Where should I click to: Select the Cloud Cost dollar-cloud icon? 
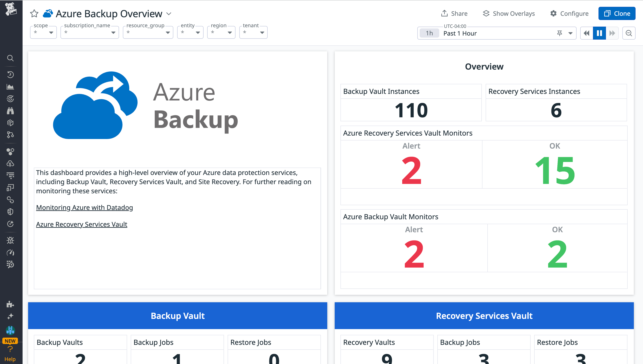[x=10, y=164]
